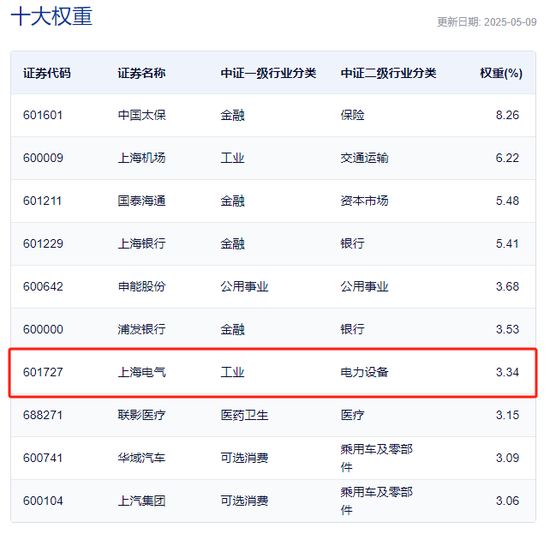
Task: Click weight value 6.22
Action: click(507, 158)
